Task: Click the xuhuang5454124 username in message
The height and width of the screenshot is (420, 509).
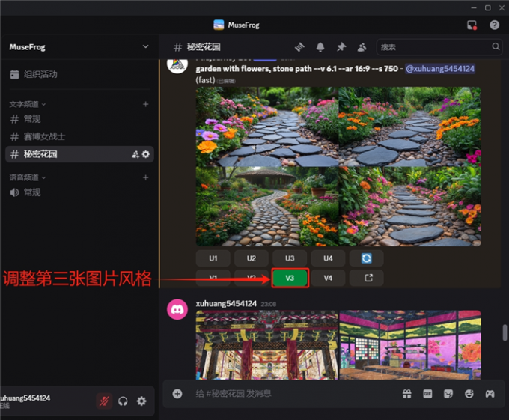Action: pyautogui.click(x=226, y=304)
